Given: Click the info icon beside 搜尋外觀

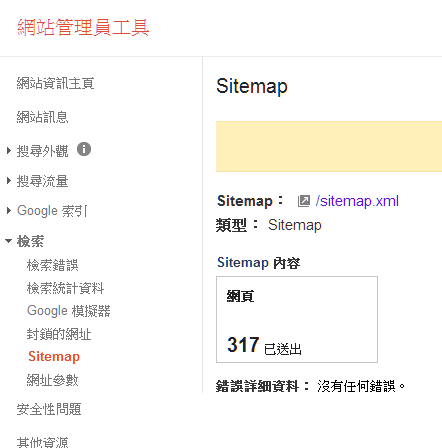Looking at the screenshot, I should [x=84, y=149].
